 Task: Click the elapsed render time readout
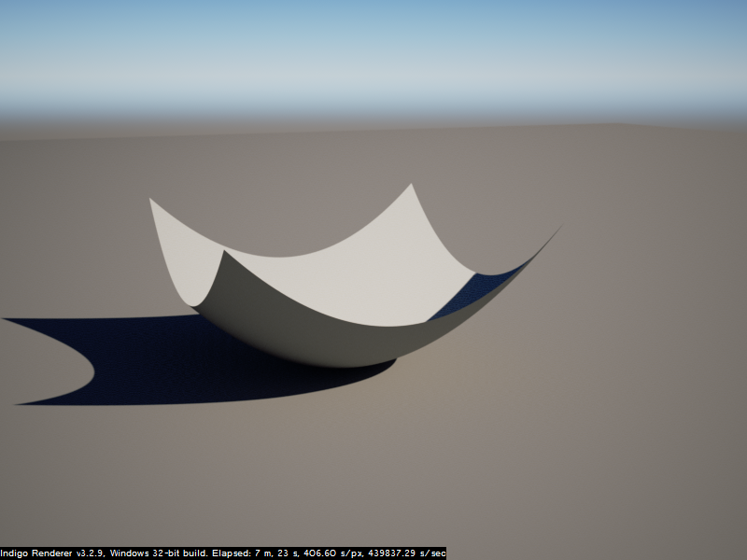[x=259, y=553]
